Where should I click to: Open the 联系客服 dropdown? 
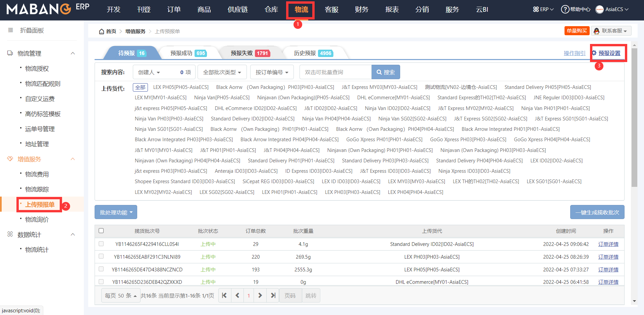611,31
